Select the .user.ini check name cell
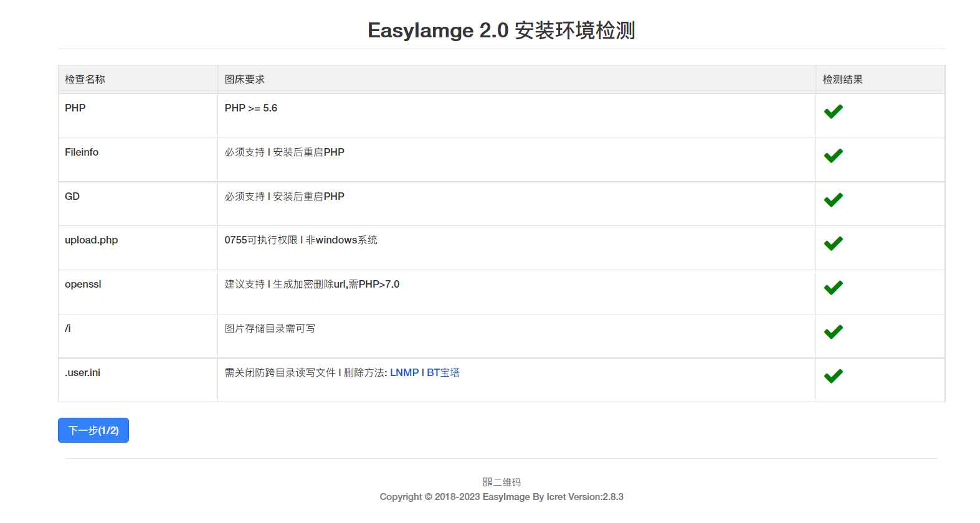 click(x=138, y=380)
